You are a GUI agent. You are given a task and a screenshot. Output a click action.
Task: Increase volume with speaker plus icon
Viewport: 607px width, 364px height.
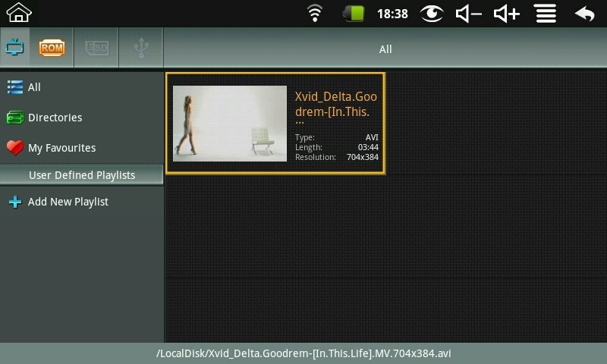pos(506,14)
